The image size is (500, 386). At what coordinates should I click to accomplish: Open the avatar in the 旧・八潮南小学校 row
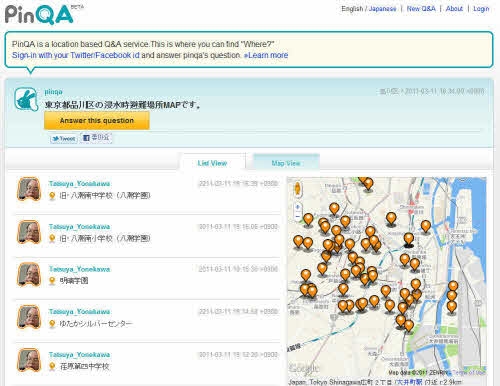(x=29, y=232)
